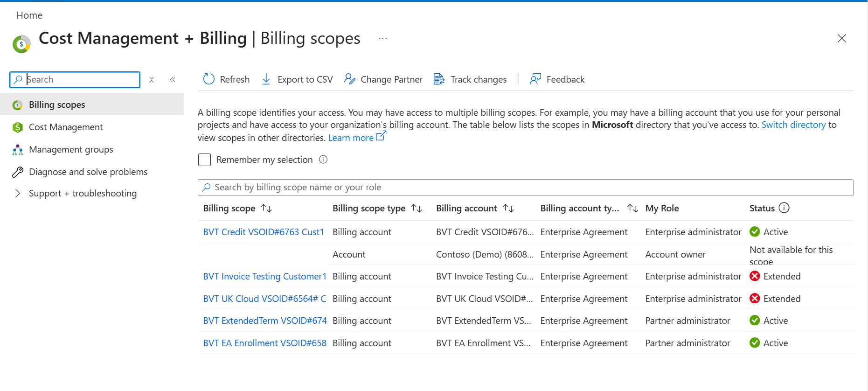The width and height of the screenshot is (868, 391).
Task: Click the Diagnose and solve problems wrench icon
Action: (x=18, y=172)
